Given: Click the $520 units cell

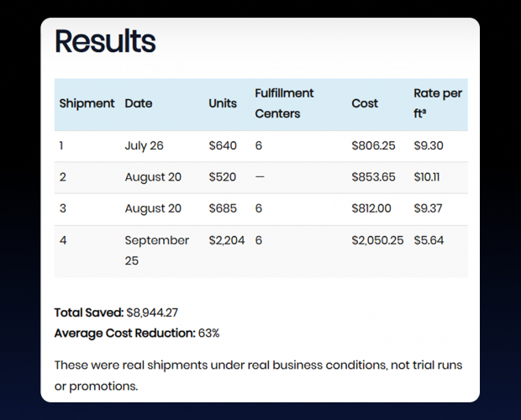Looking at the screenshot, I should pyautogui.click(x=223, y=177).
